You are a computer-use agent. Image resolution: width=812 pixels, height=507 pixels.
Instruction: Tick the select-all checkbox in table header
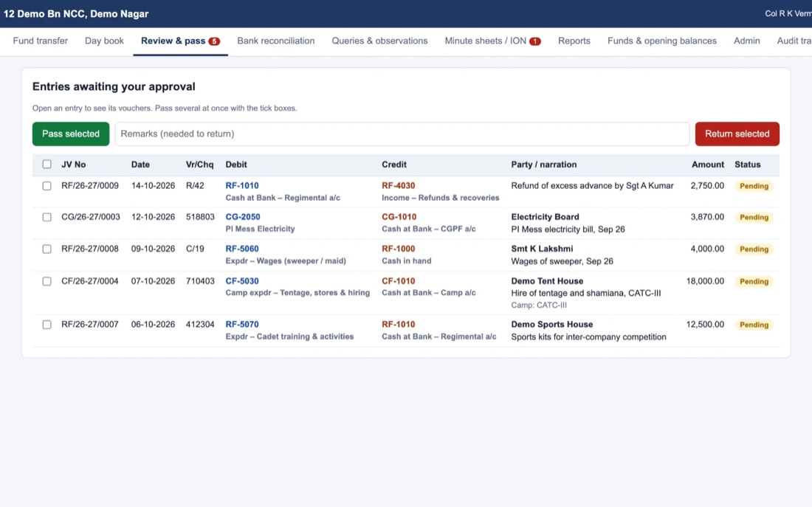47,164
